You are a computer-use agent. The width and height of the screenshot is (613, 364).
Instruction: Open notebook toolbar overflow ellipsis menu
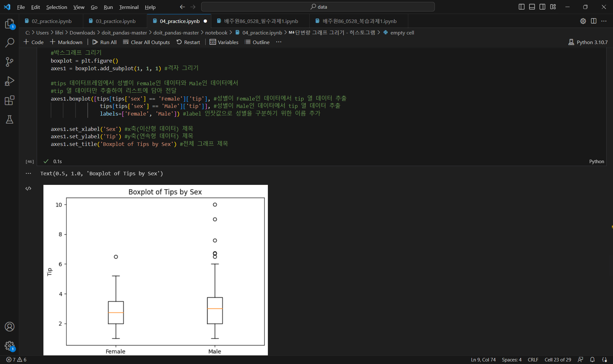(x=279, y=42)
